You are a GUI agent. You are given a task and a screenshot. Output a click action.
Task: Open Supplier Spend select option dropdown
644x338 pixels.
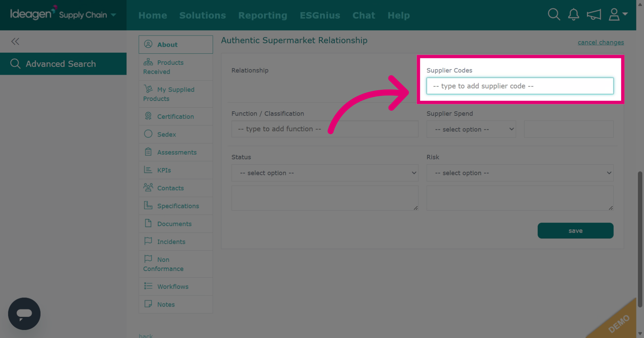[471, 129]
